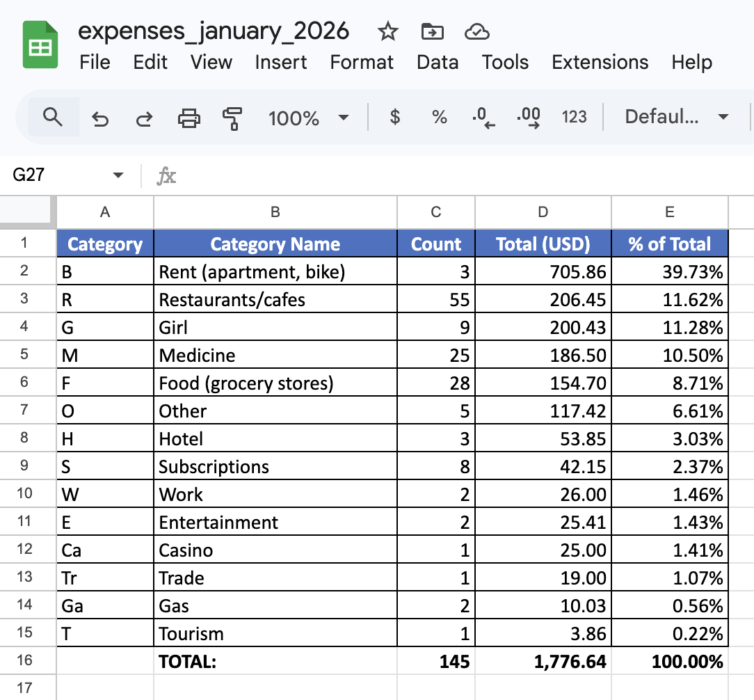The height and width of the screenshot is (700, 754).
Task: Select the paint format roller
Action: click(x=232, y=118)
